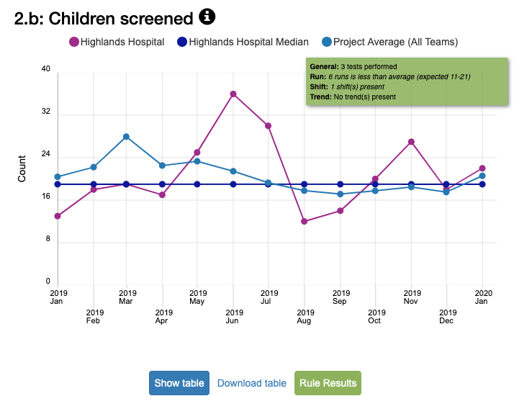532x414 pixels.
Task: Select the Highlands Hospital September 2019 data point
Action: pyautogui.click(x=341, y=211)
